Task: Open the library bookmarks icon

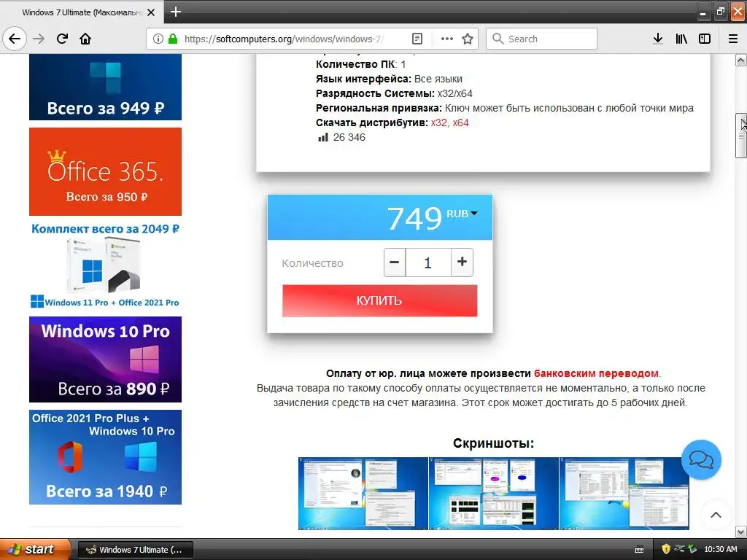Action: tap(681, 39)
